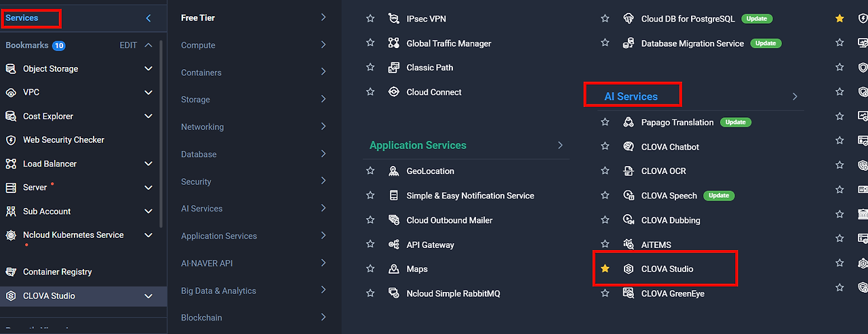Expand the VPC bookmark chevron
This screenshot has width=868, height=334.
click(x=149, y=92)
